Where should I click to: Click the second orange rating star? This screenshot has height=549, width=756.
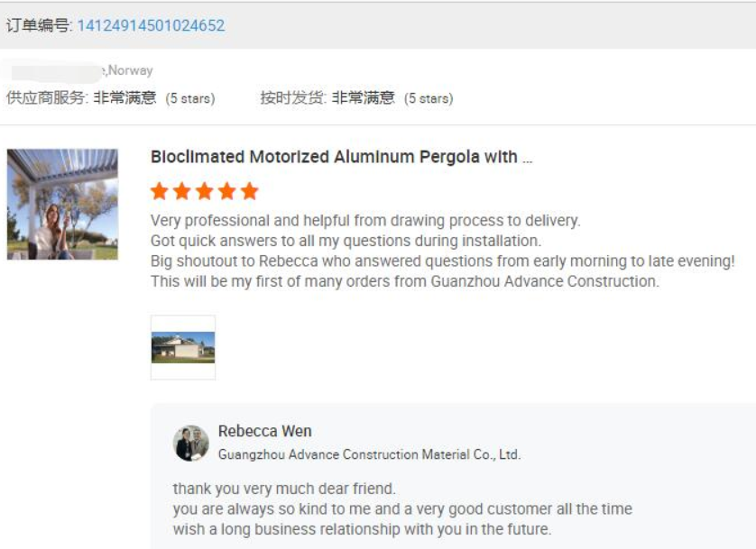181,191
